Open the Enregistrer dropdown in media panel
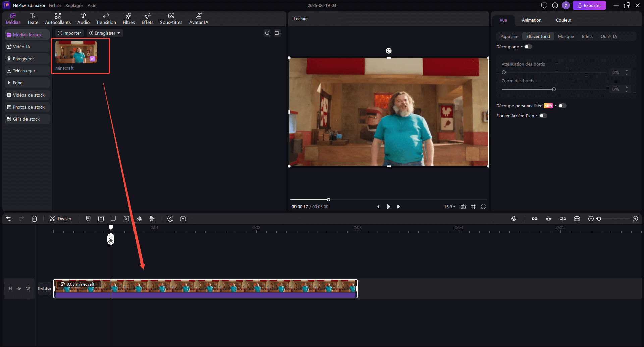This screenshot has height=347, width=644. [105, 33]
